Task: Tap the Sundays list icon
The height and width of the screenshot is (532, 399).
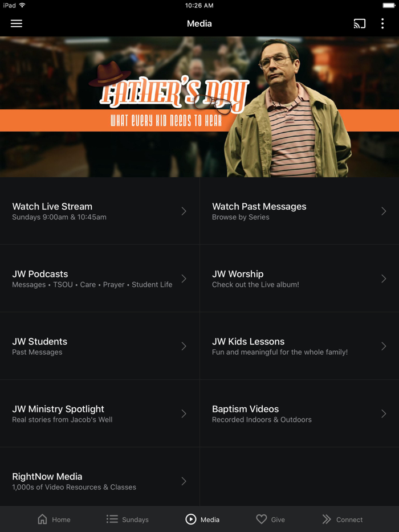Action: click(x=112, y=519)
